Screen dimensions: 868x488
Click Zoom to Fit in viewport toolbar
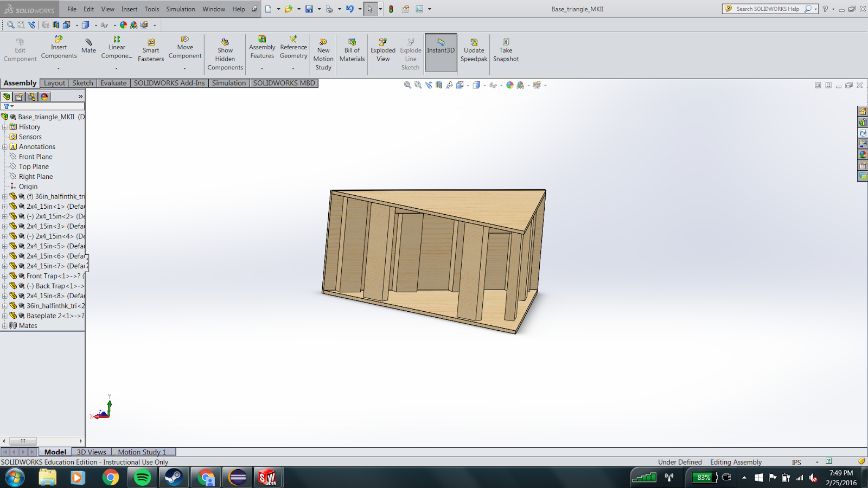(x=407, y=85)
